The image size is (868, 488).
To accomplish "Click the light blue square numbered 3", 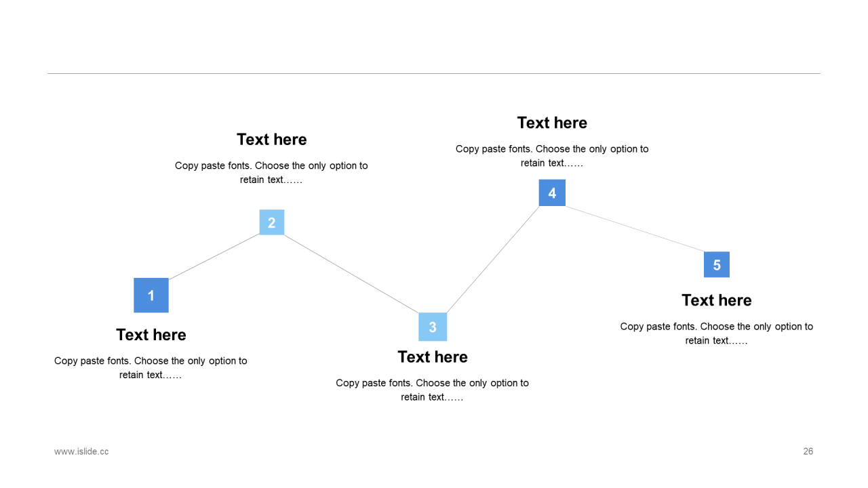I will [433, 327].
